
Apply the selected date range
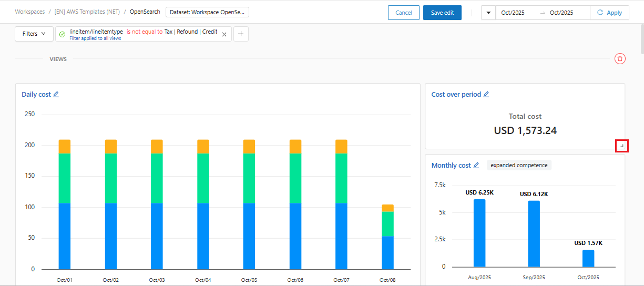click(609, 13)
